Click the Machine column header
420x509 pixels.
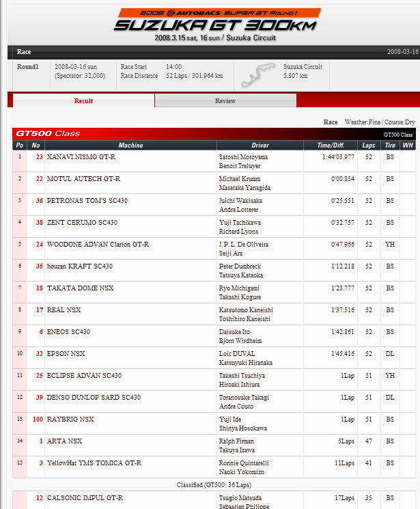coord(130,146)
